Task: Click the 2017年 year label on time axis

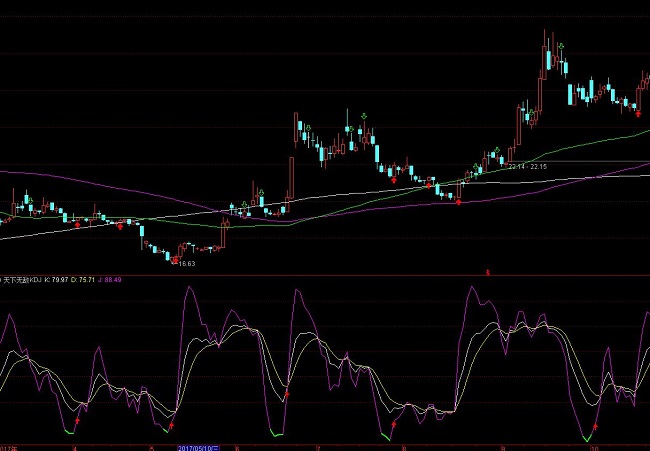Action: (8, 447)
